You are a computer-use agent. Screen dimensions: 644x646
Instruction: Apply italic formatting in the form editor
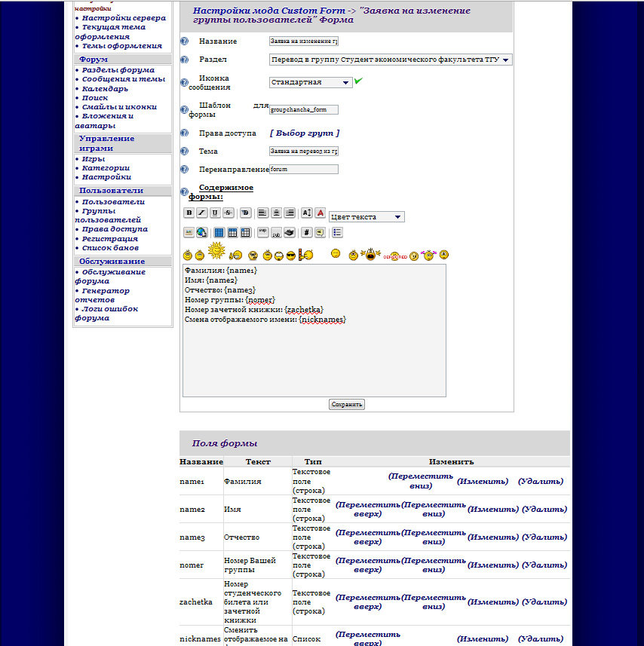pos(202,213)
